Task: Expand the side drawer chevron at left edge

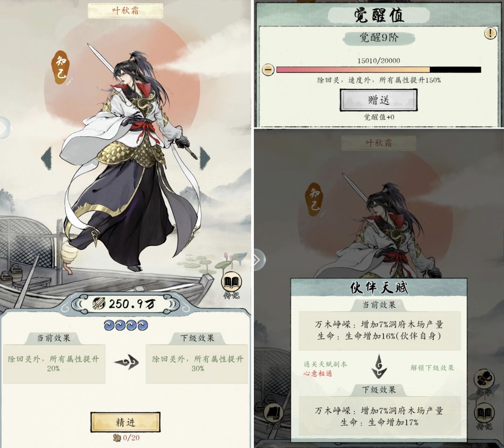Action: [5, 128]
